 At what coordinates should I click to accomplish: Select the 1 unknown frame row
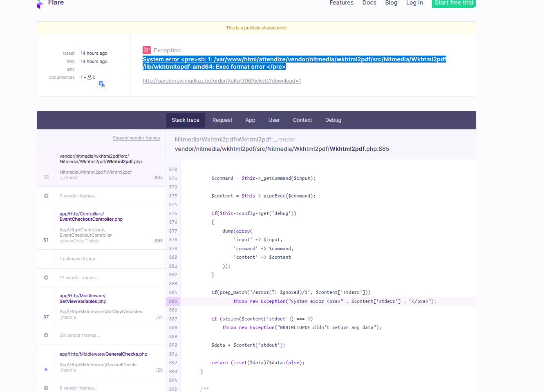(101, 259)
